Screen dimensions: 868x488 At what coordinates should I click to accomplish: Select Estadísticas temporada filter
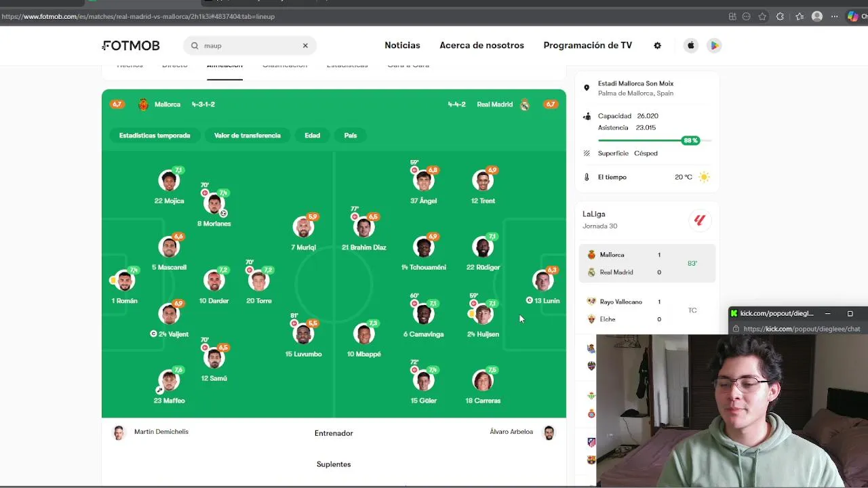[x=155, y=136]
